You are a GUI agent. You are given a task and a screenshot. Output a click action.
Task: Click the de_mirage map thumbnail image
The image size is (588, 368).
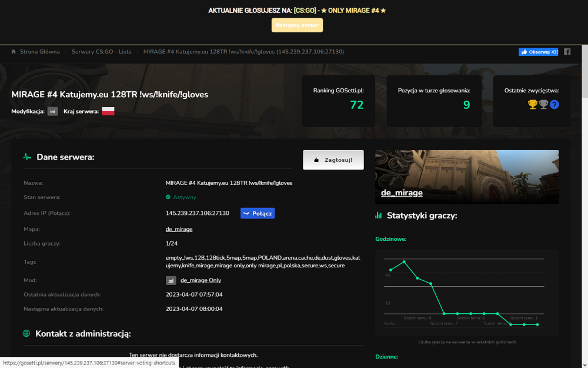(x=467, y=177)
